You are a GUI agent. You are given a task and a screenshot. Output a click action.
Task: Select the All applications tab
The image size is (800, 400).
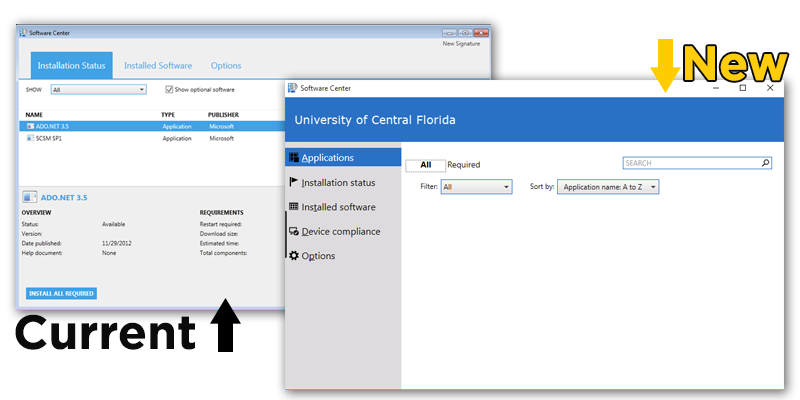tap(426, 165)
